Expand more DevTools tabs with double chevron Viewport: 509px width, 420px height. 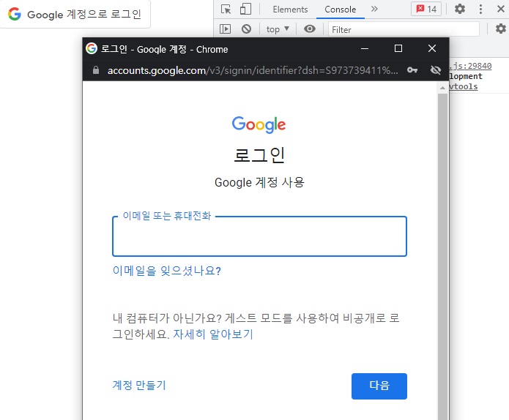(x=374, y=9)
